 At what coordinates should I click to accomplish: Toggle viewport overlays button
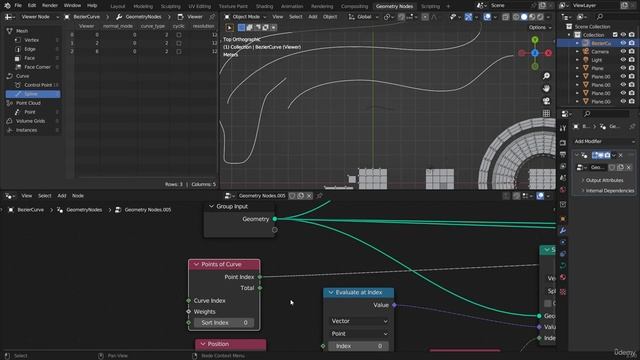point(487,17)
